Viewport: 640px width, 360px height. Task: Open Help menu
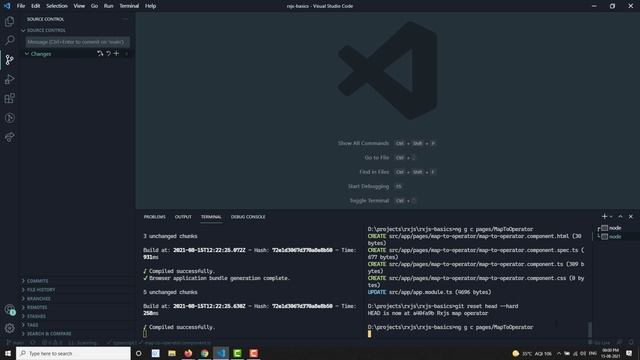point(150,6)
